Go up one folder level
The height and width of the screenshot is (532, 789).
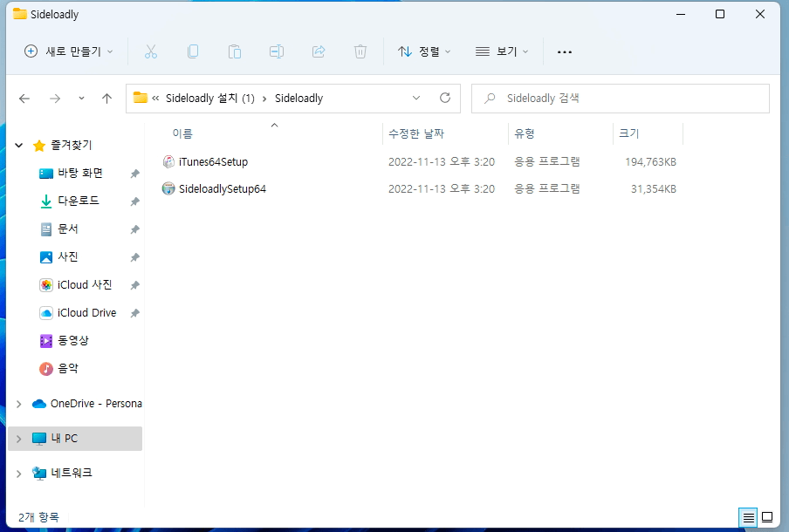point(106,99)
